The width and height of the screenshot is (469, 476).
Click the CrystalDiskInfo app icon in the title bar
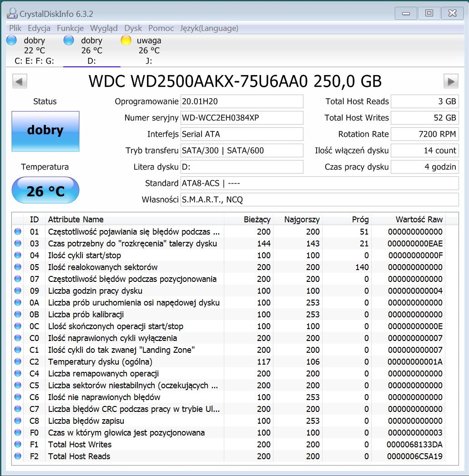[x=12, y=13]
